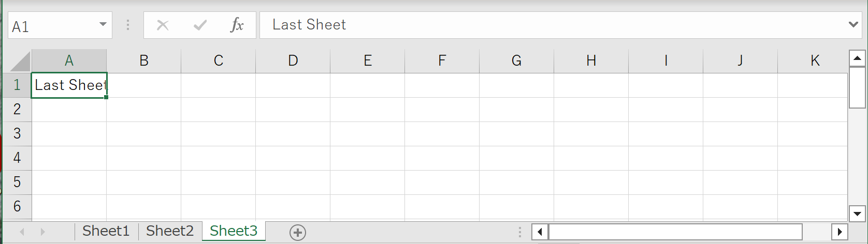Click the horizontal scroll left arrow

540,232
